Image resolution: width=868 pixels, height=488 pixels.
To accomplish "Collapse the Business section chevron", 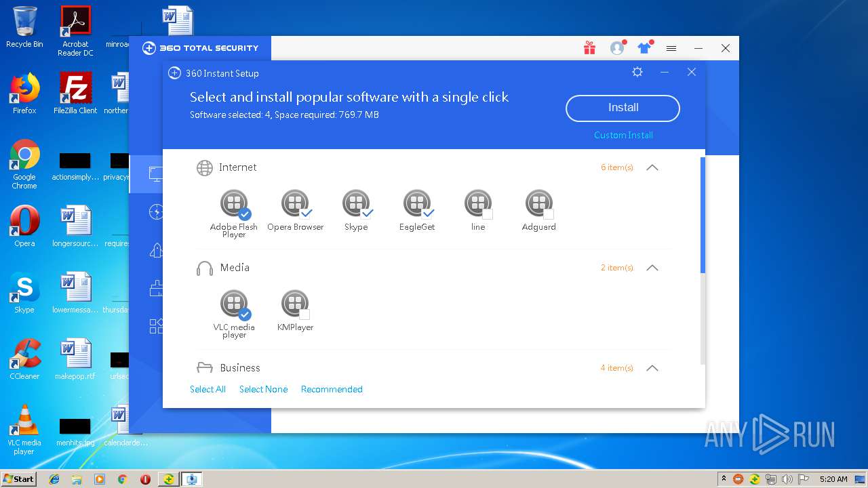I will click(x=652, y=368).
